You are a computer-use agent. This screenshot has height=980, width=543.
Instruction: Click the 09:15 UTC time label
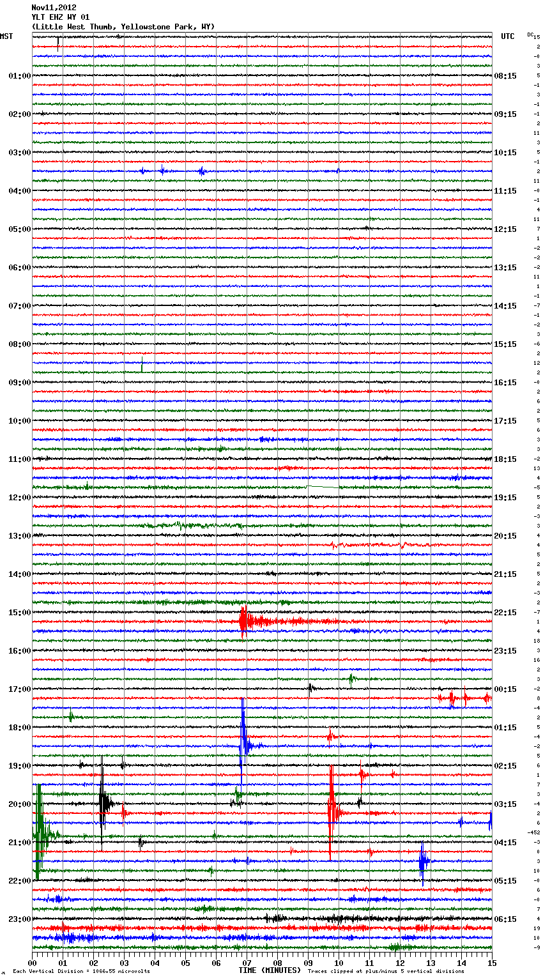click(505, 114)
